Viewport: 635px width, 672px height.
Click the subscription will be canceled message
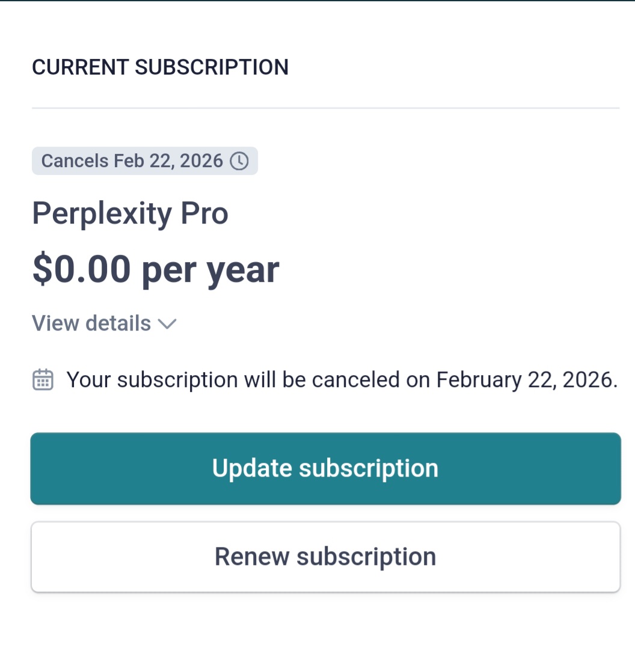coord(342,380)
